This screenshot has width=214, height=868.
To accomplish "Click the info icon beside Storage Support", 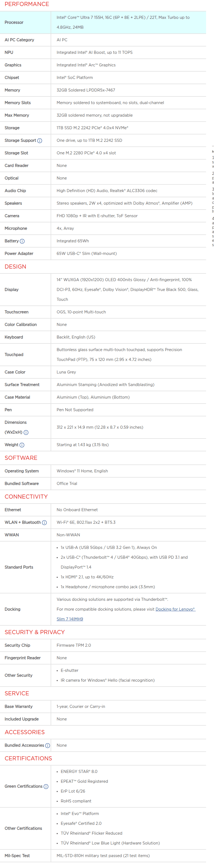I will [x=39, y=141].
